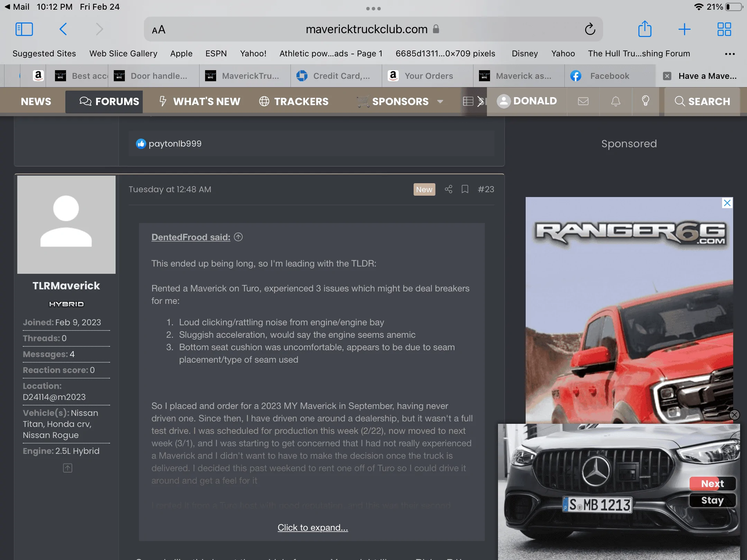Open the Safari share sheet

pos(645,29)
